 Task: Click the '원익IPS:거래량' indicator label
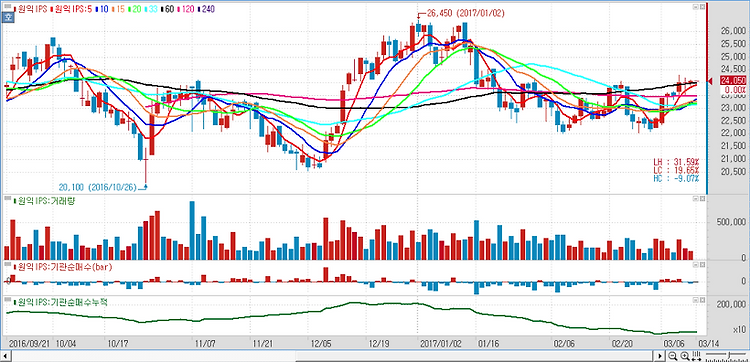tap(44, 201)
